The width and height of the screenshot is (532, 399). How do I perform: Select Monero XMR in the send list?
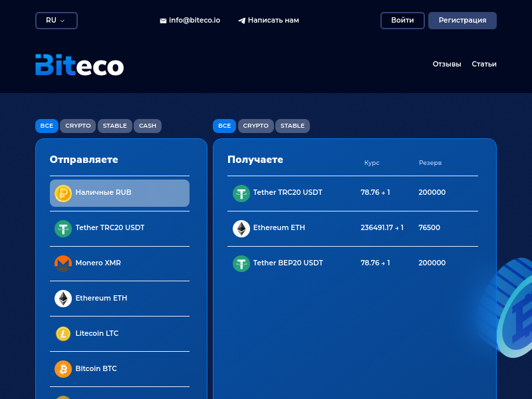click(x=120, y=263)
